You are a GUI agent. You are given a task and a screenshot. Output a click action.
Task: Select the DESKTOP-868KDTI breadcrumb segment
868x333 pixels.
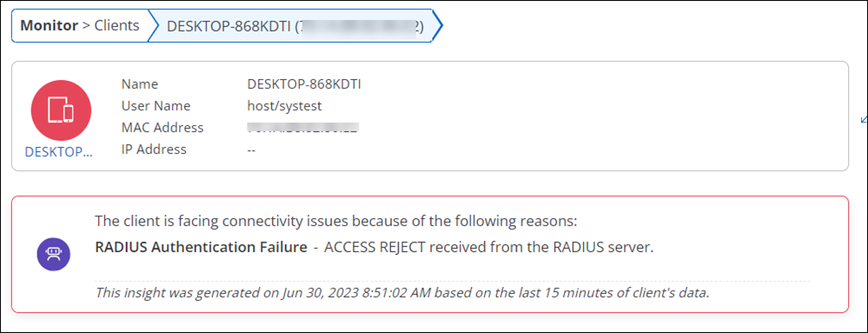295,26
